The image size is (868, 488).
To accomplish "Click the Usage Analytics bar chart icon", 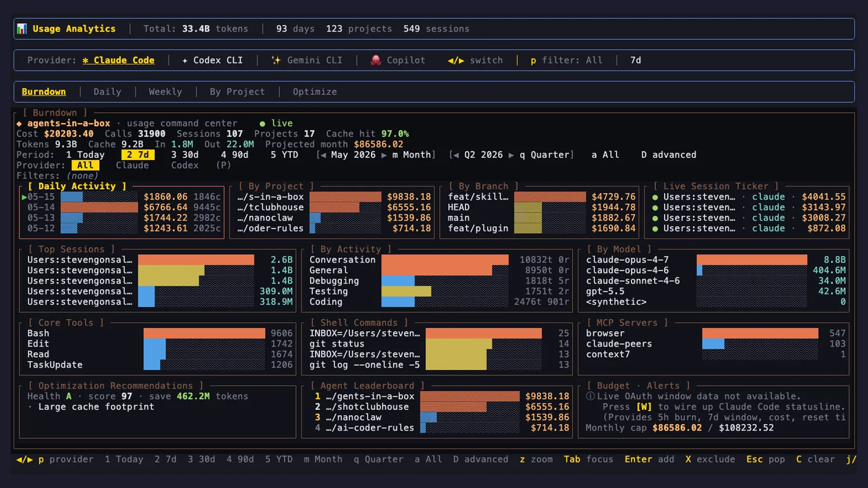I will coord(22,29).
